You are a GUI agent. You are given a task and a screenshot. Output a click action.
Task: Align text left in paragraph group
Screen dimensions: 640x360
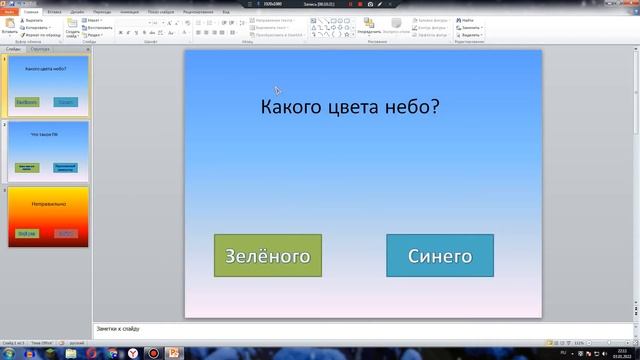click(198, 33)
